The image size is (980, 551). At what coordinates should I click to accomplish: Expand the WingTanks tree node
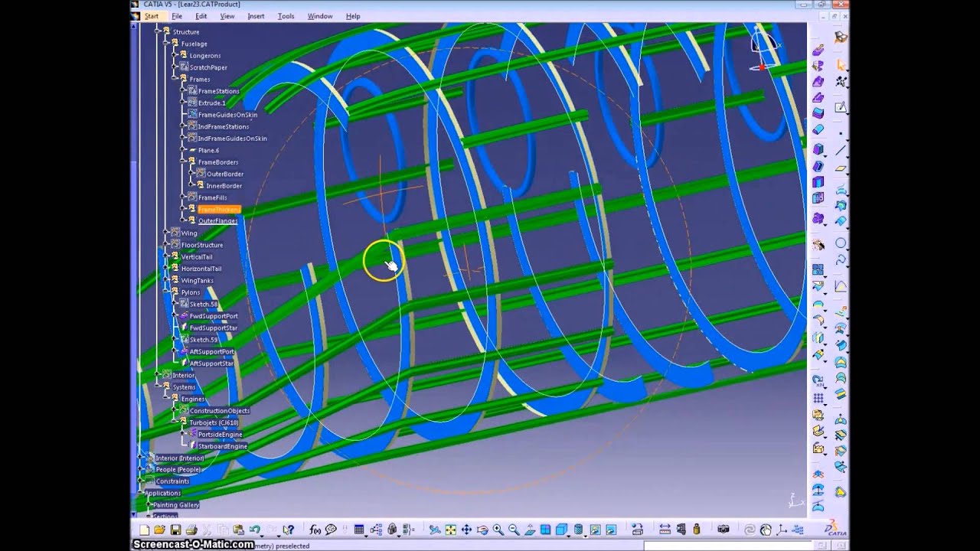click(165, 281)
